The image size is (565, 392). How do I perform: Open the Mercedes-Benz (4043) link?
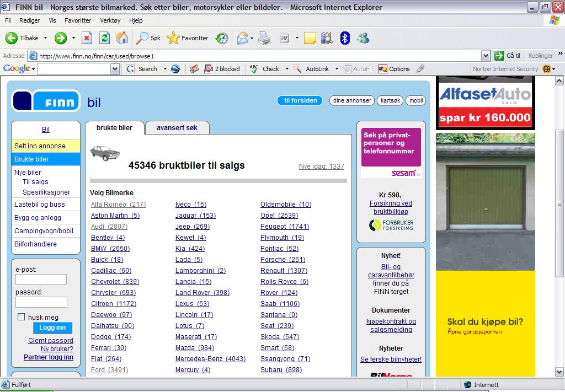point(210,359)
